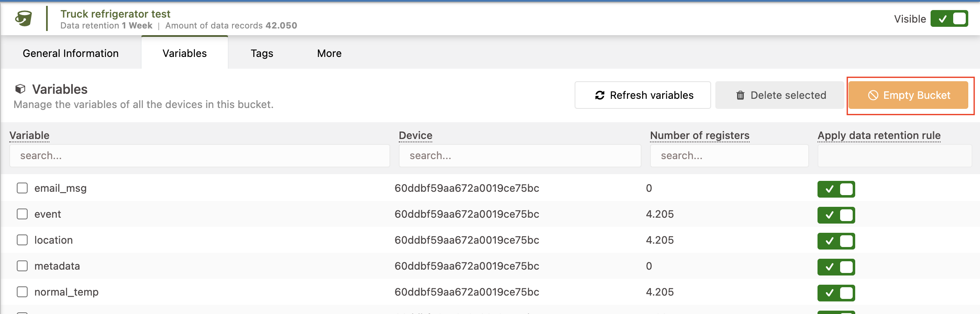Image resolution: width=980 pixels, height=314 pixels.
Task: Select the location variable checkbox
Action: [x=22, y=240]
